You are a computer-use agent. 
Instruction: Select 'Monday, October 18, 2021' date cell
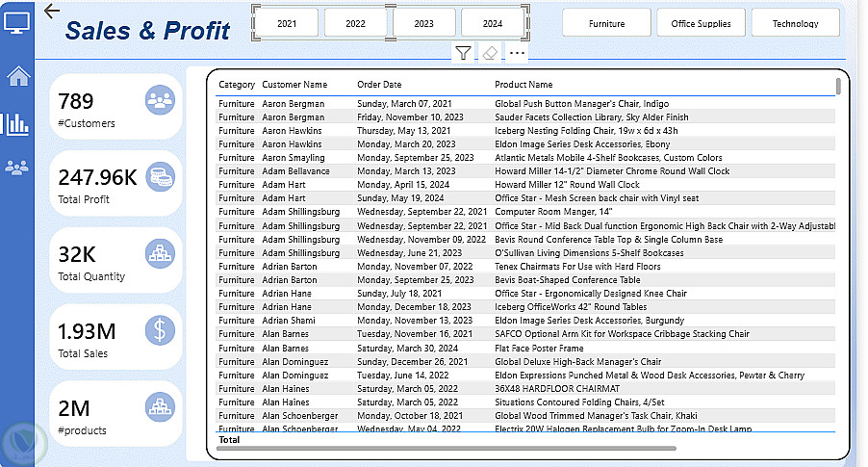click(x=410, y=416)
